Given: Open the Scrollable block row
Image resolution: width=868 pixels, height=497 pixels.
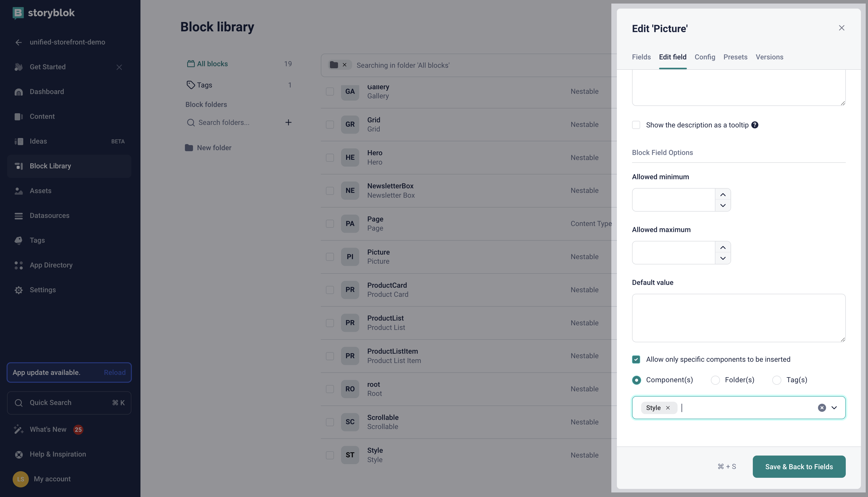Looking at the screenshot, I should tap(469, 422).
